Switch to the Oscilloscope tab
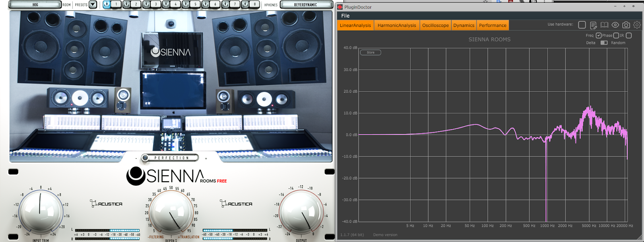The width and height of the screenshot is (644, 242). [x=436, y=25]
